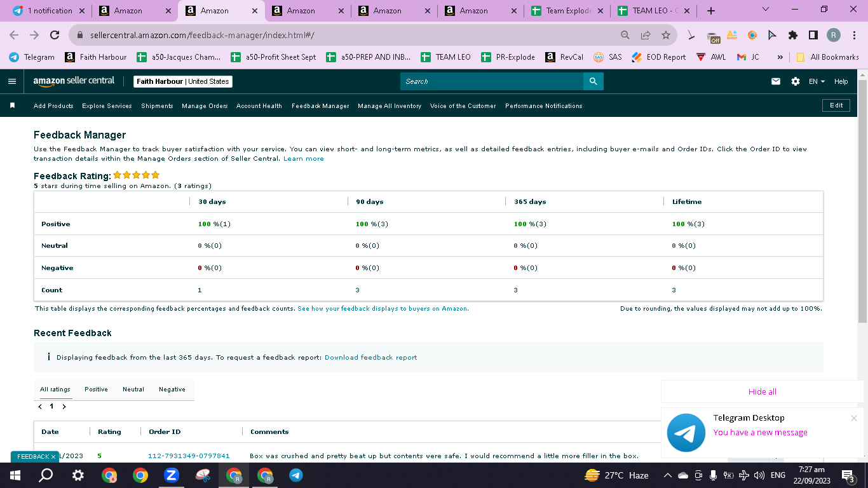Click the Edit button in the navigation bar
The width and height of the screenshot is (868, 488).
[836, 105]
